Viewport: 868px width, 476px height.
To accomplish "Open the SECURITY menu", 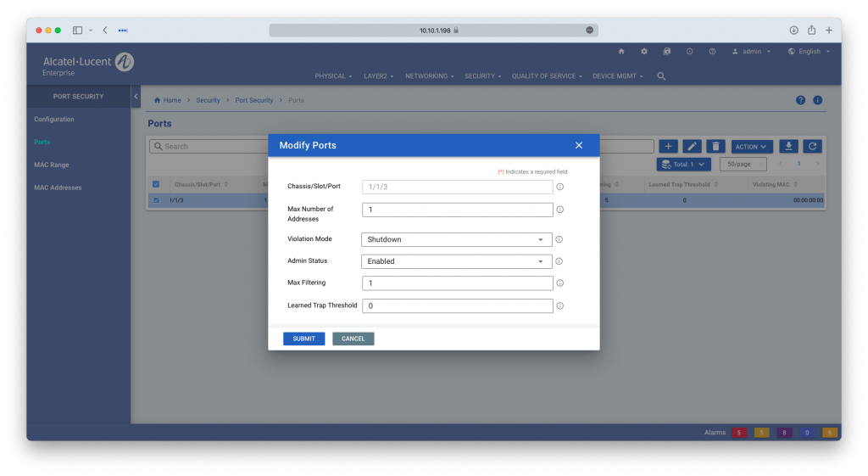I will pyautogui.click(x=482, y=76).
